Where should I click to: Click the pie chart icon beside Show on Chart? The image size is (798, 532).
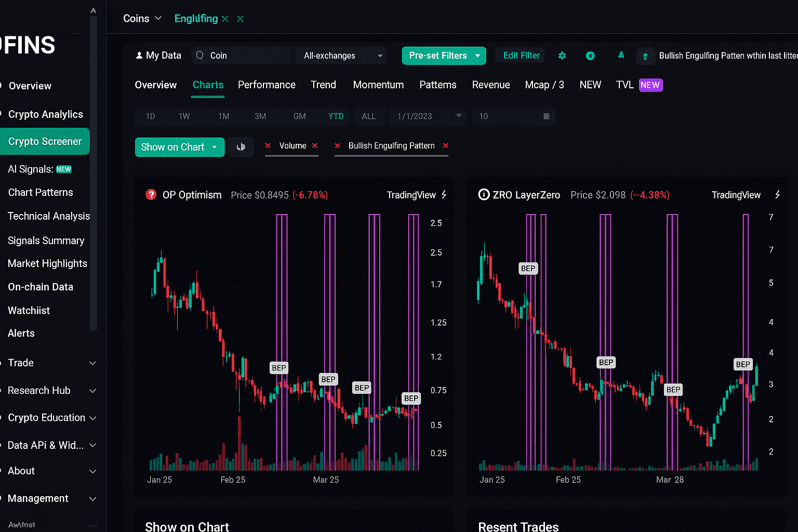coord(241,147)
